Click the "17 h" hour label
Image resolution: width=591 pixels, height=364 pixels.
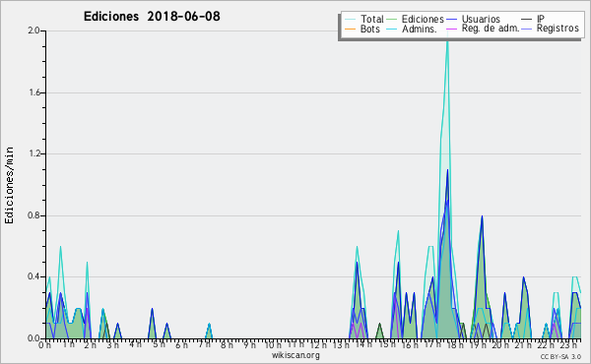[x=432, y=344]
